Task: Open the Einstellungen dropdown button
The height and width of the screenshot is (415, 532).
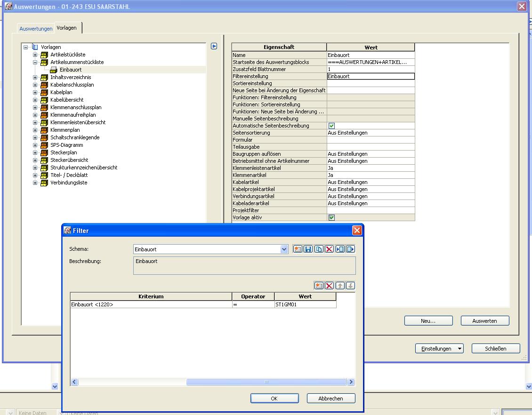Action: 439,349
